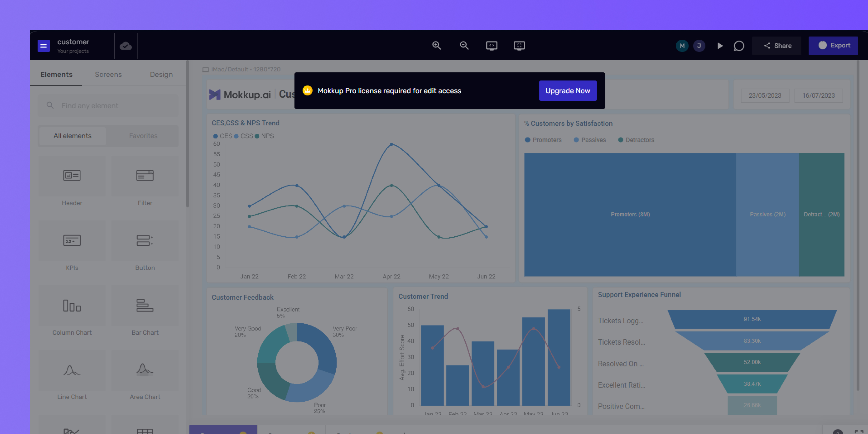868x434 pixels.
Task: Click the Upgrade Now button
Action: pos(568,91)
